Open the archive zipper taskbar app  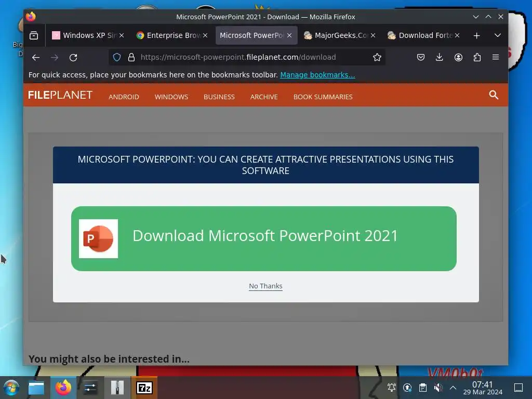[117, 388]
